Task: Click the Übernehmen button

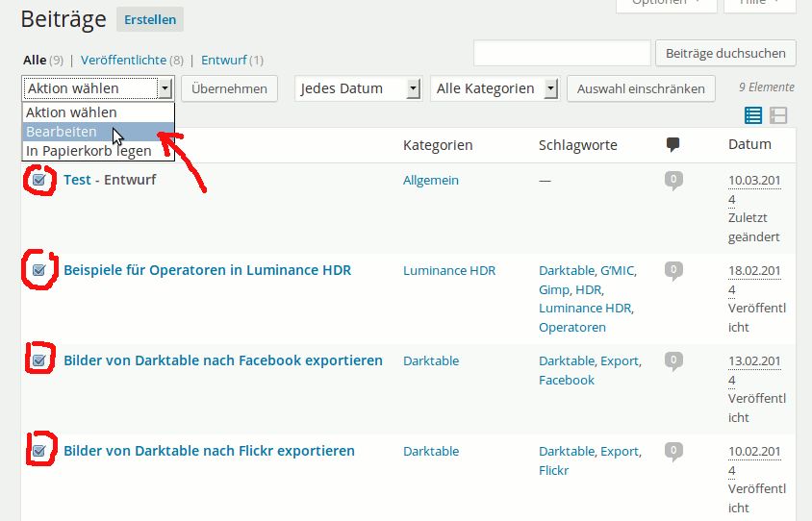Action: pyautogui.click(x=229, y=88)
